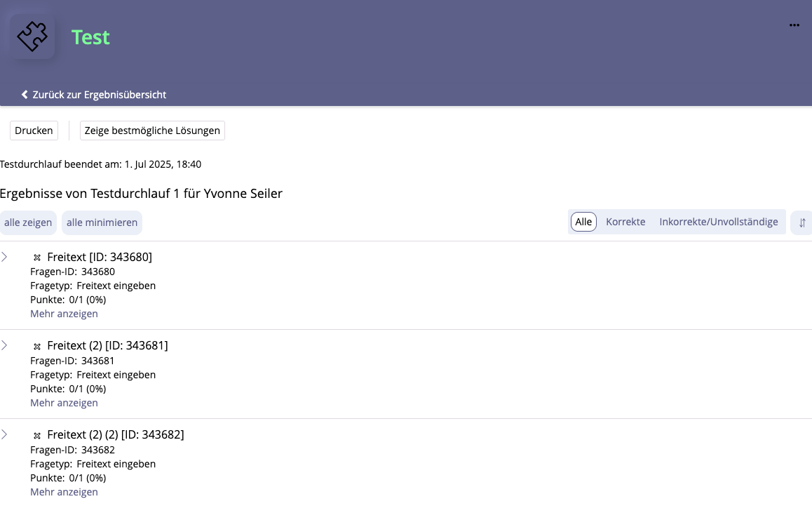This screenshot has height=506, width=812.
Task: Expand the Freitext (2) (2) [ID: 343682] question
Action: [5, 434]
